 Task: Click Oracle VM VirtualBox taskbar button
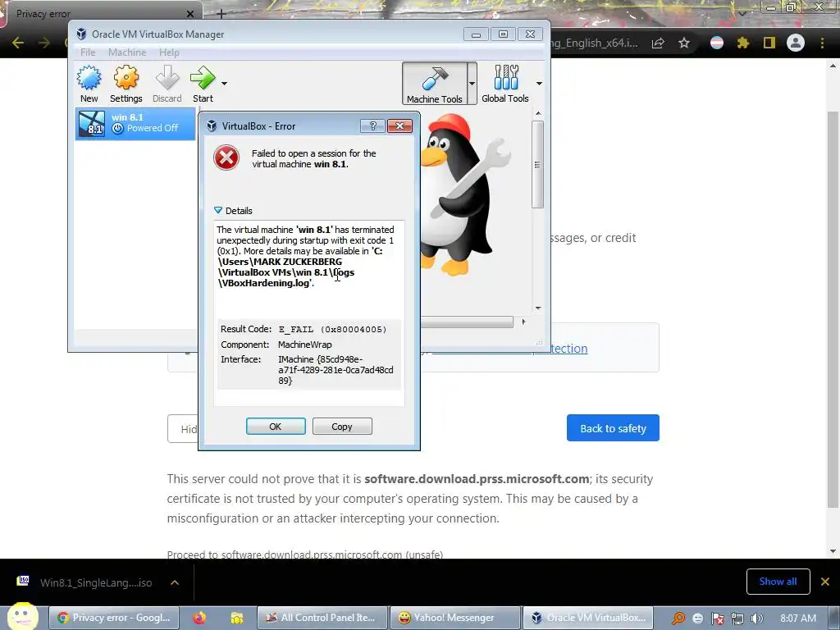click(588, 618)
